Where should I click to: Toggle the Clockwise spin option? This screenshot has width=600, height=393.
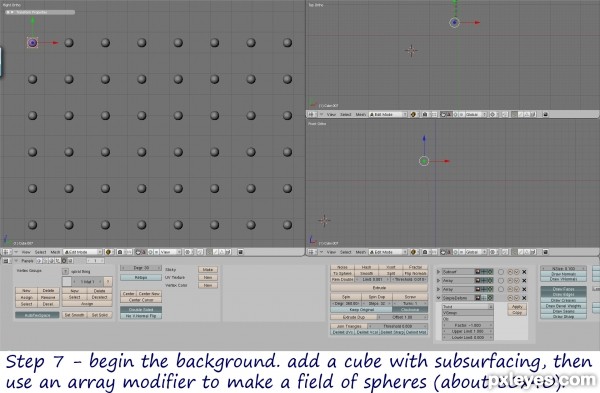pyautogui.click(x=410, y=310)
